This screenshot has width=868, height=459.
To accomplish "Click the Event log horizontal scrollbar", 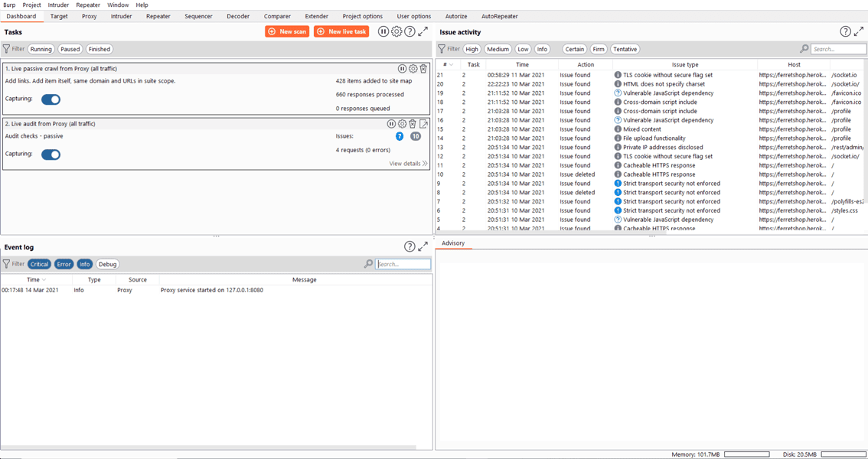I will [x=207, y=447].
